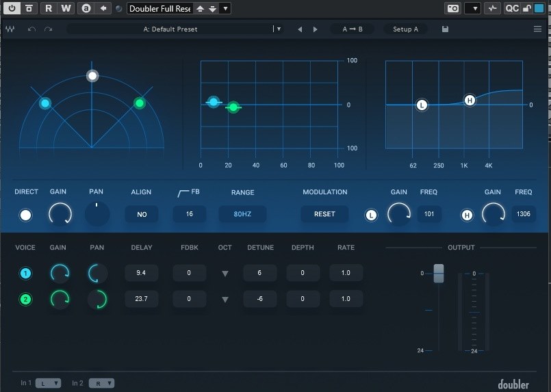Click the save preset floppy disk icon
This screenshot has height=392, width=551.
(x=446, y=29)
